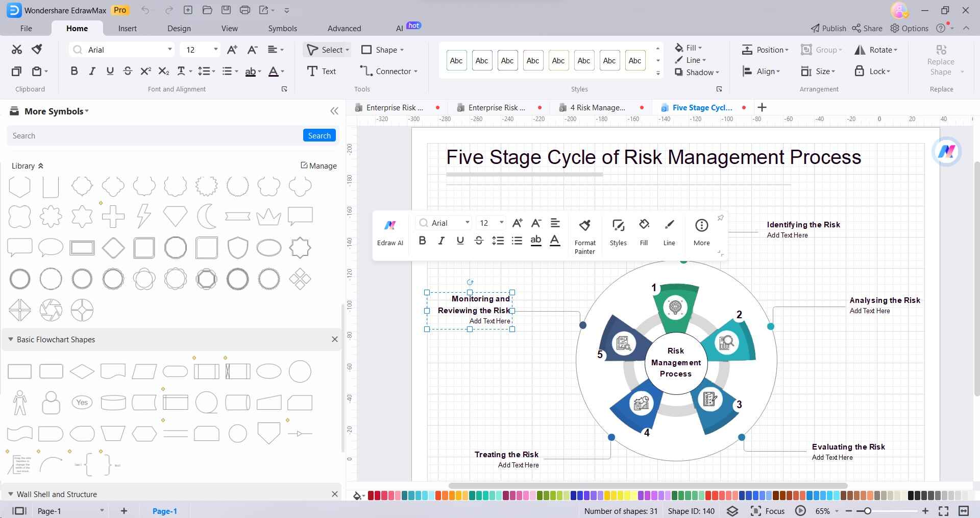Click Publish in the top right
The height and width of the screenshot is (518, 980).
[x=828, y=29]
